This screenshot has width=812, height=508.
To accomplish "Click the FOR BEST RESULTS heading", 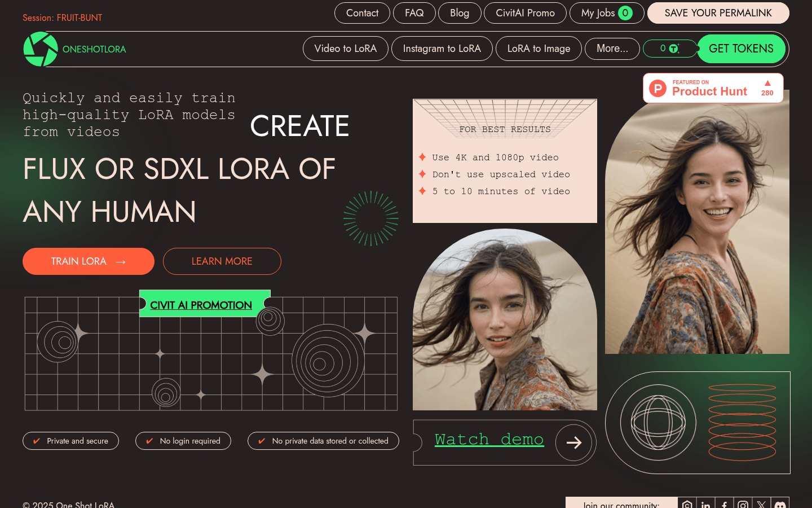I will click(x=505, y=129).
